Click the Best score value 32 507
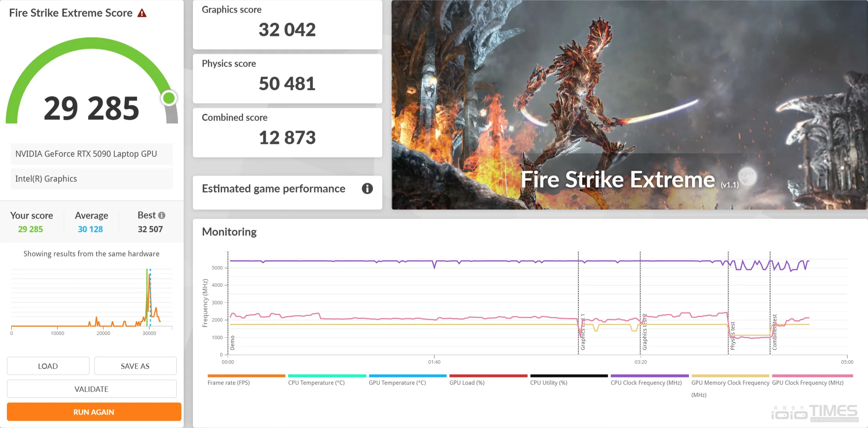Screen dimensions: 868x428 tap(150, 229)
